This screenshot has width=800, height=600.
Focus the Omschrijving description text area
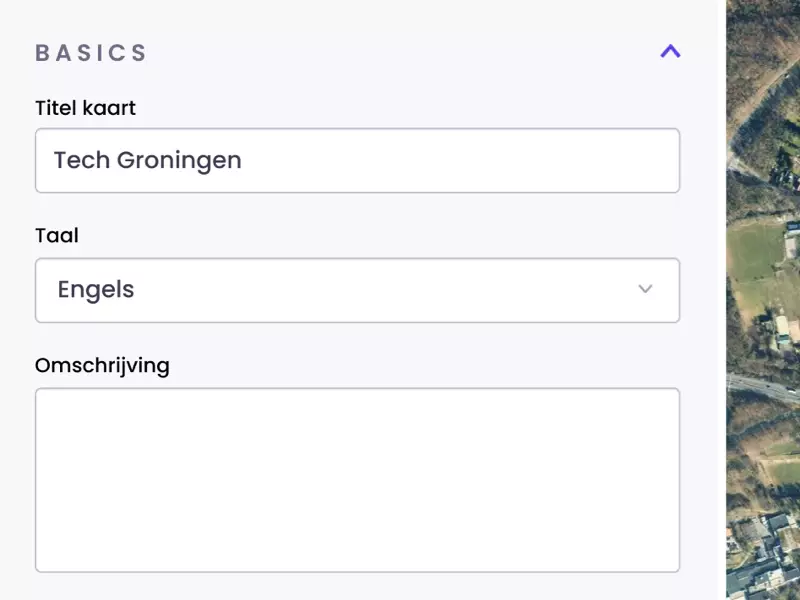pos(357,480)
